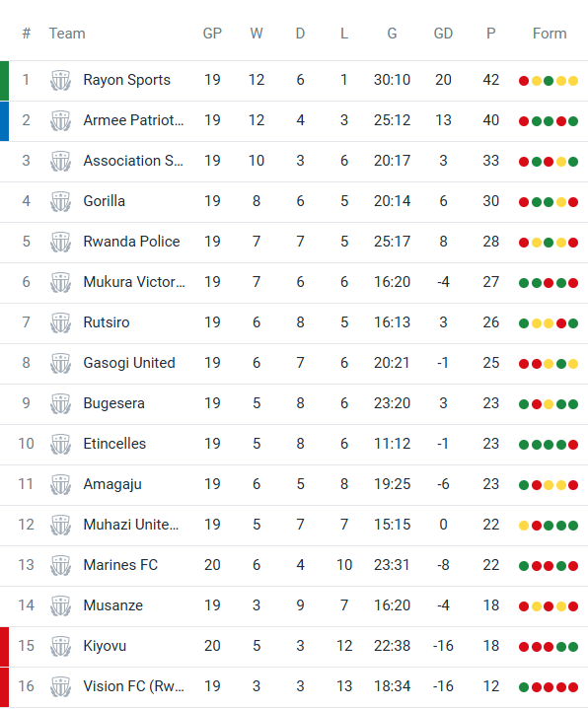
Task: Open the Gasogi United team link
Action: (129, 363)
